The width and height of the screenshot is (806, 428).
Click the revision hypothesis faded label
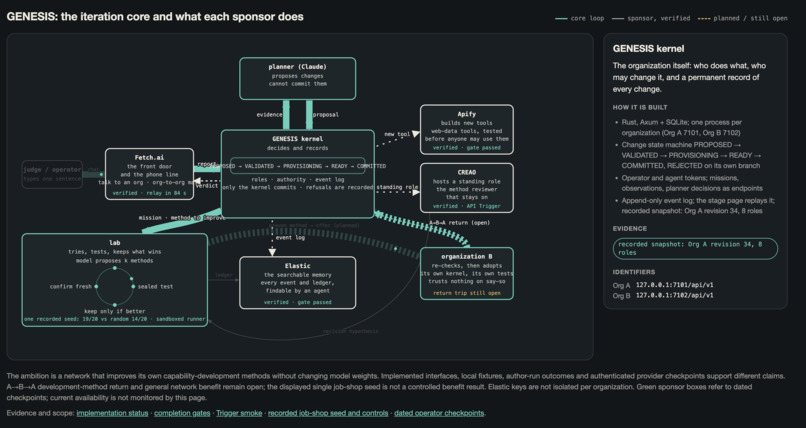click(x=351, y=331)
